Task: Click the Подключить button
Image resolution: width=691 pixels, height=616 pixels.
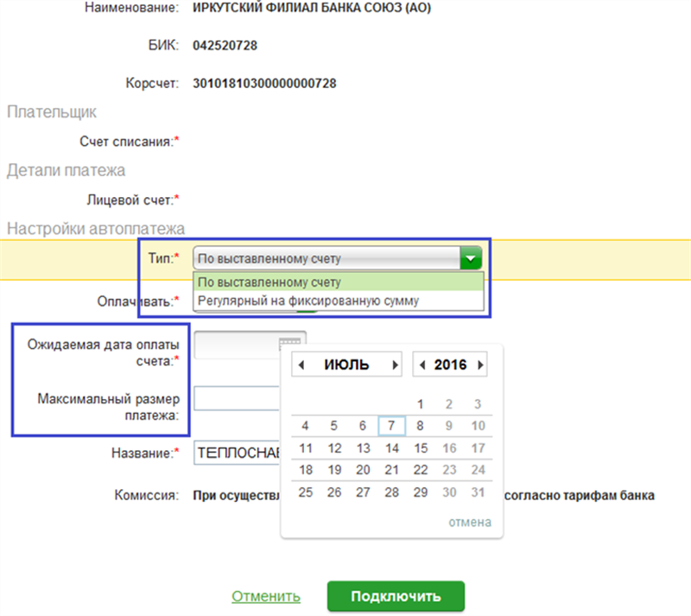Action: (396, 596)
